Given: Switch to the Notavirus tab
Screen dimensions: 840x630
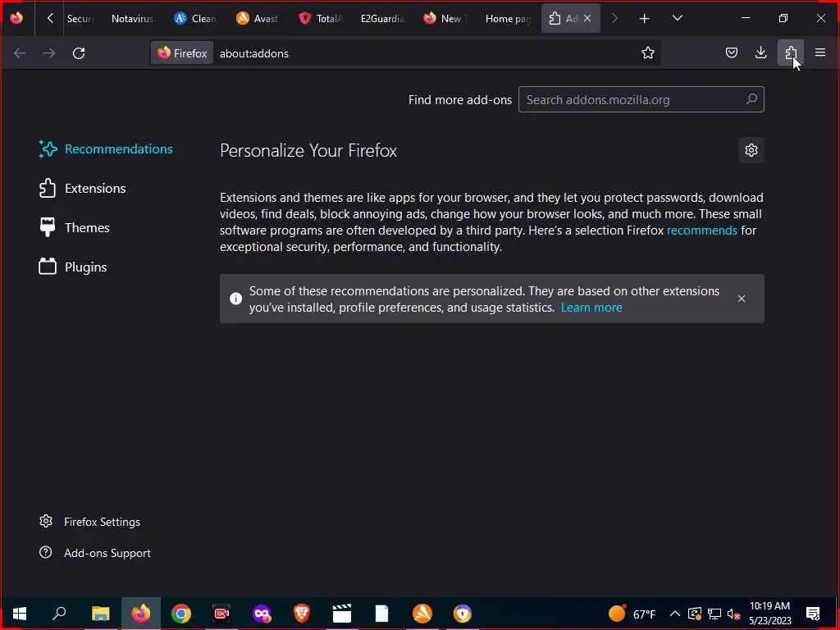Looking at the screenshot, I should 132,18.
